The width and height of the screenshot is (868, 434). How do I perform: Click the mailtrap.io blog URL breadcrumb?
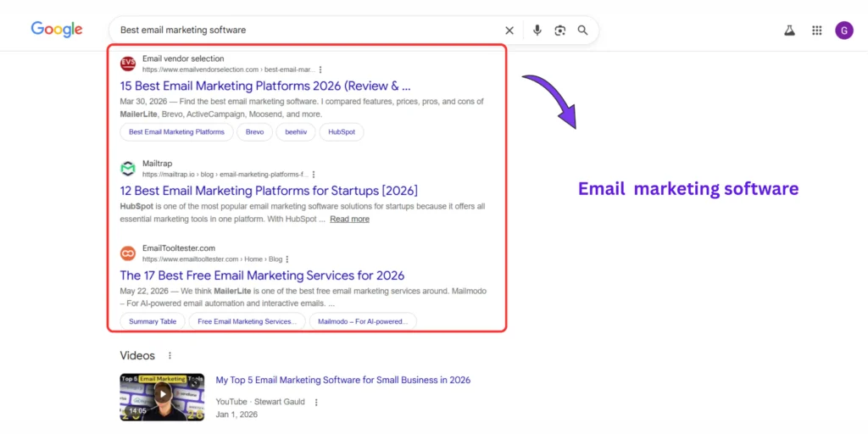click(x=225, y=175)
